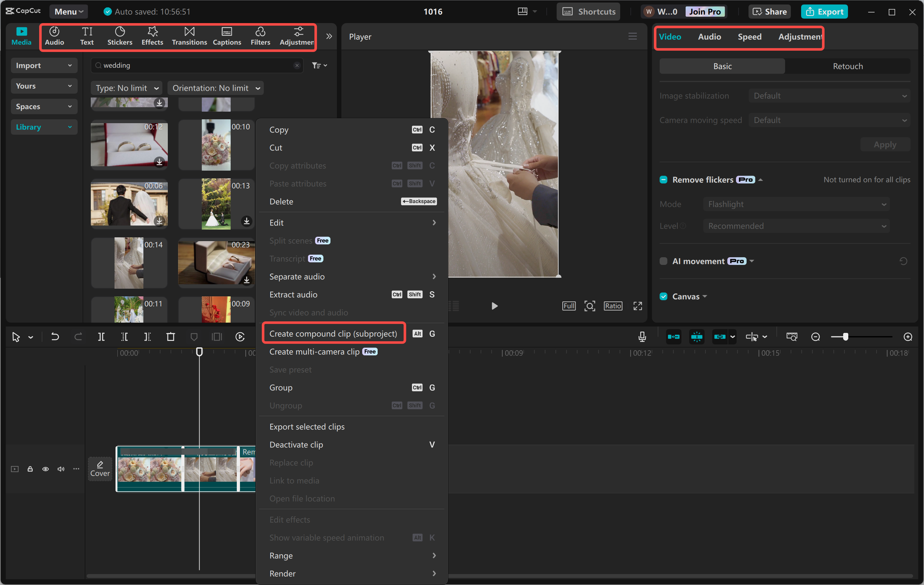Click the delete clip trash icon
Screen dimensions: 924x585
click(171, 337)
